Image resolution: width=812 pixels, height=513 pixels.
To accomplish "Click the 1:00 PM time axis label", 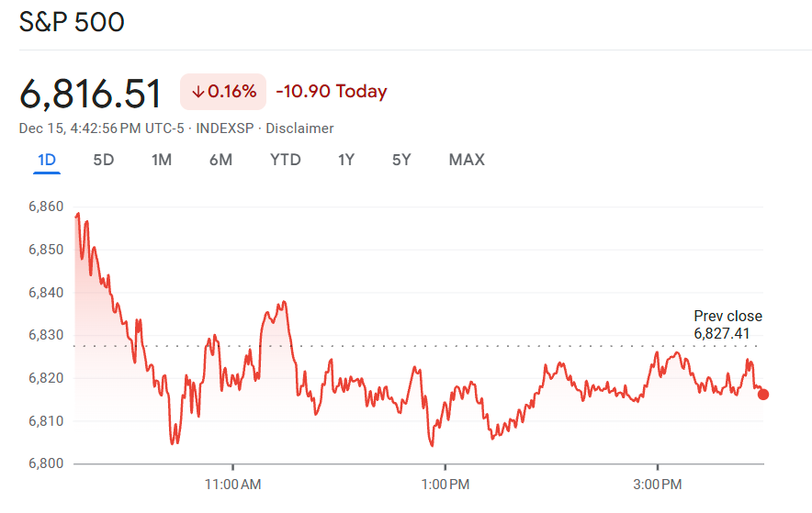I will click(445, 484).
